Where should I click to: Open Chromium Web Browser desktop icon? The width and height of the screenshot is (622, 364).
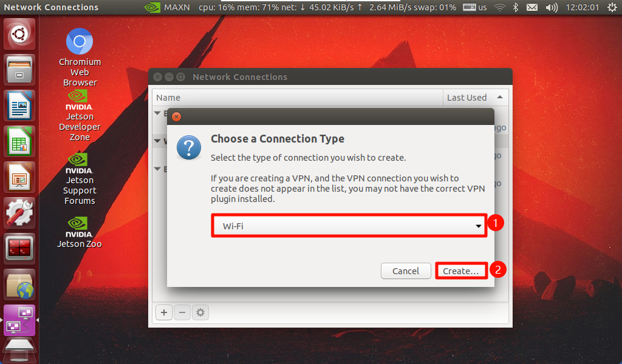coord(80,57)
